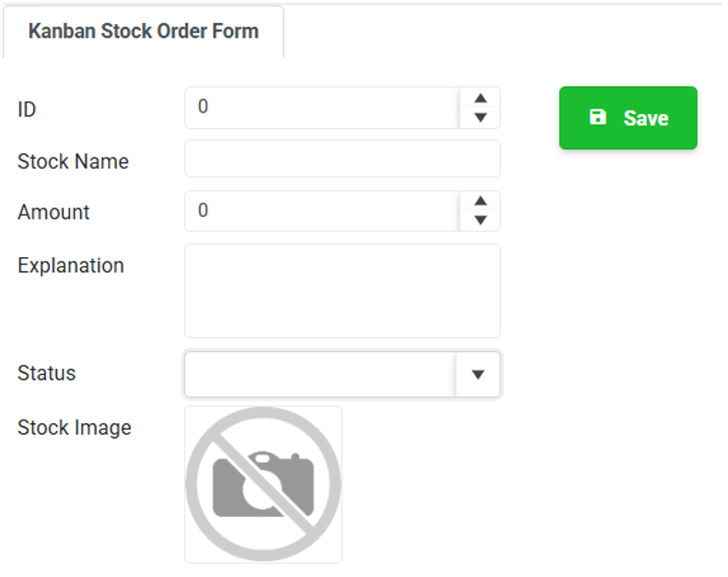Click the floppy disk icon on Save
The width and height of the screenshot is (728, 577).
pos(597,117)
